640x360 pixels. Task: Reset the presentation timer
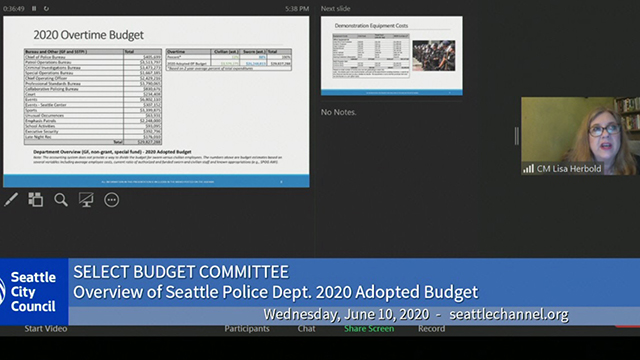[46, 8]
